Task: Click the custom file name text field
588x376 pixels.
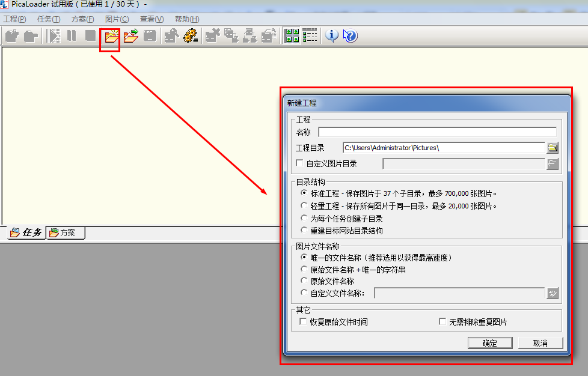Action: tap(459, 293)
